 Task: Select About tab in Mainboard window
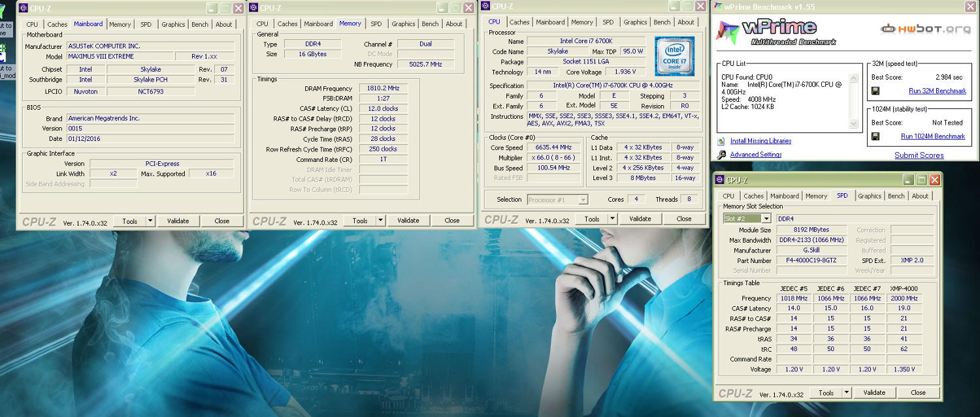click(x=224, y=24)
